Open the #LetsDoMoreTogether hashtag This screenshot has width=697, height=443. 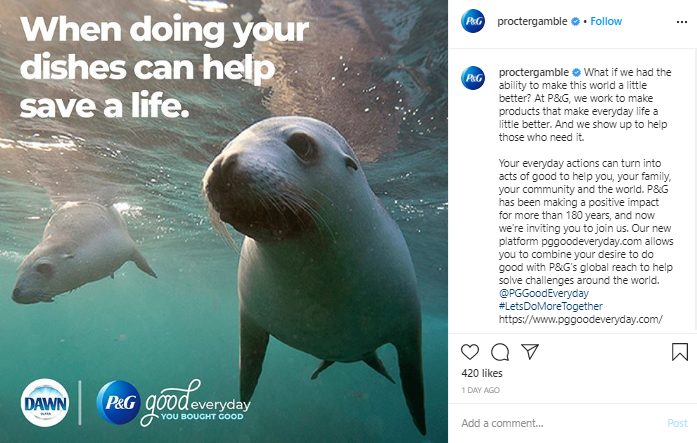[x=551, y=306]
